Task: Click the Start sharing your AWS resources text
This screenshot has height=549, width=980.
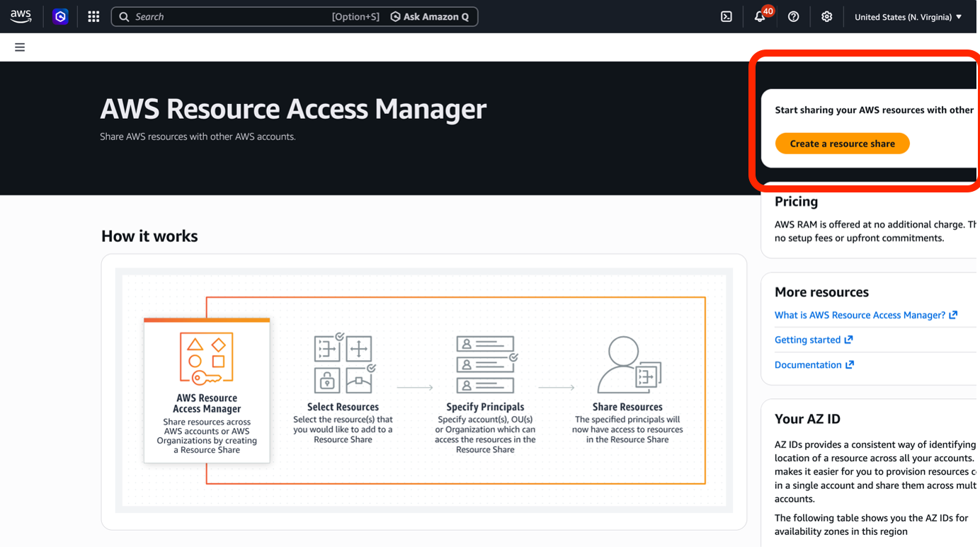Action: [874, 110]
